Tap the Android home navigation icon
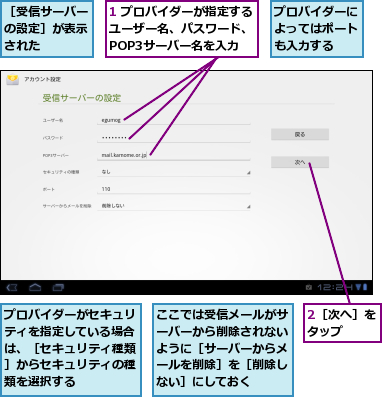The width and height of the screenshot is (382, 397). [x=35, y=287]
